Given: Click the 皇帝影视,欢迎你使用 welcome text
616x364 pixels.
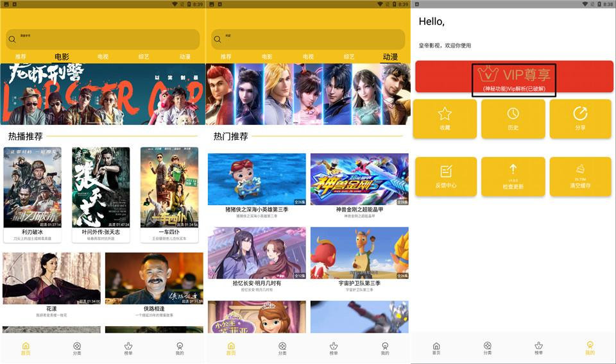Looking at the screenshot, I should tap(445, 45).
